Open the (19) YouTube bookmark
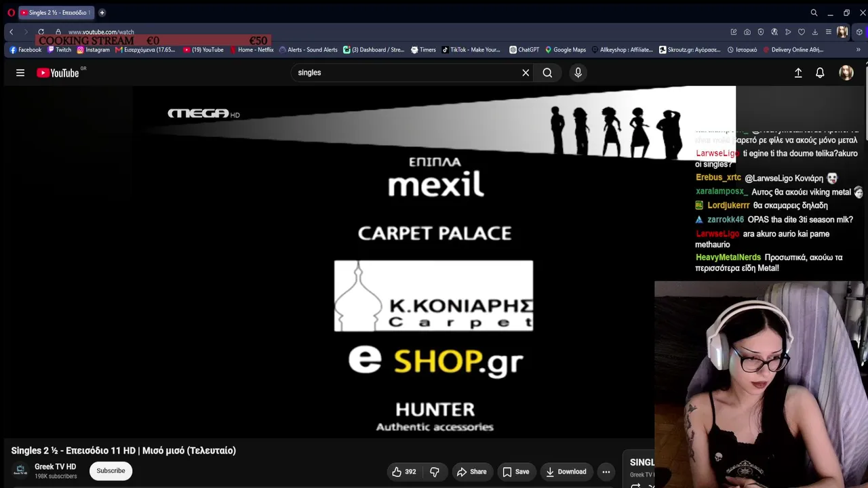This screenshot has width=868, height=488. tap(203, 49)
